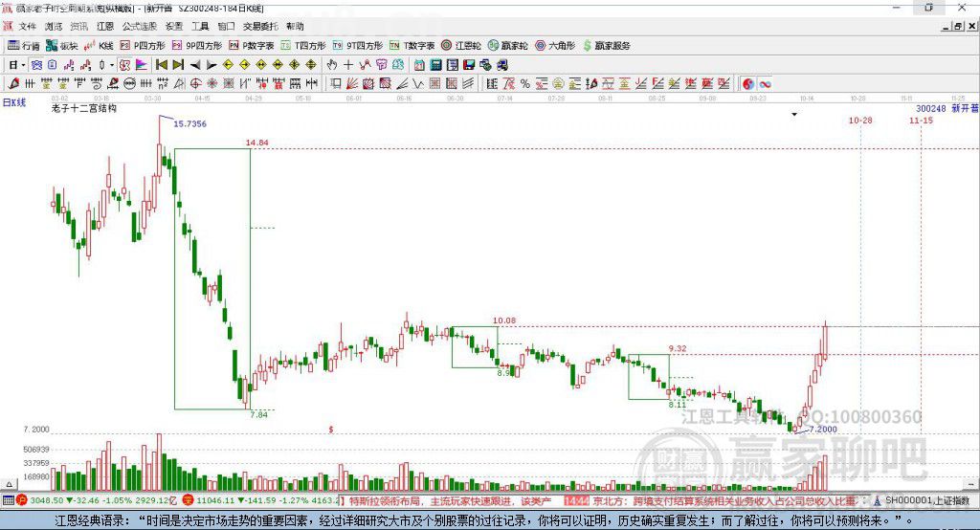Toggle the colorful flag icon

(142, 65)
